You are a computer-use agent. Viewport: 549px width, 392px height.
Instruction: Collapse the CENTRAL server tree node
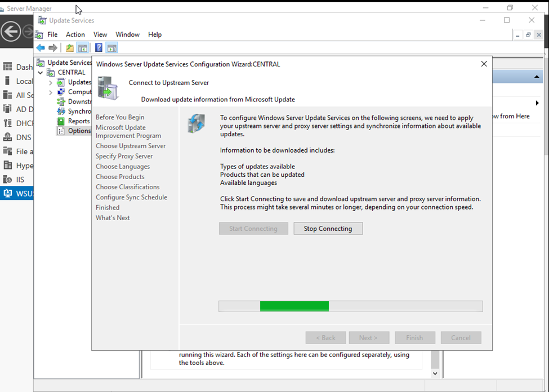tap(41, 73)
